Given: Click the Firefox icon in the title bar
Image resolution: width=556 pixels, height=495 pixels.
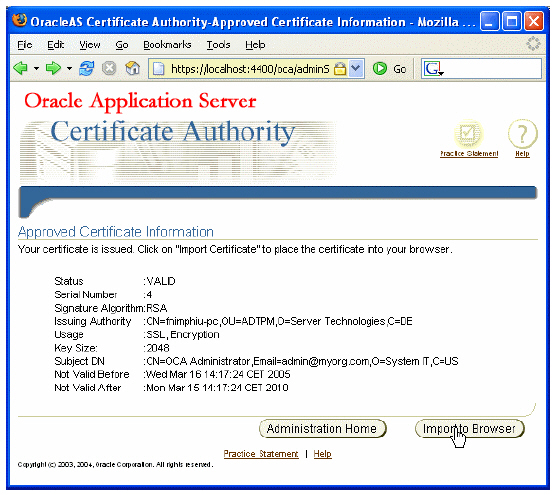Looking at the screenshot, I should click(19, 21).
